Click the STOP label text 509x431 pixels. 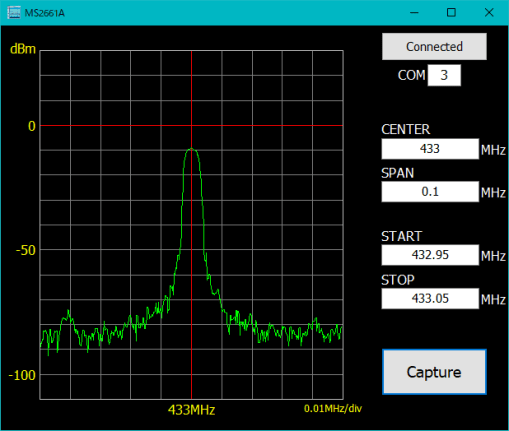[398, 280]
